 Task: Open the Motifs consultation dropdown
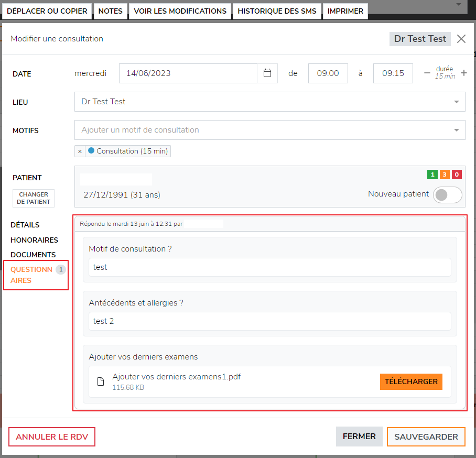[456, 130]
